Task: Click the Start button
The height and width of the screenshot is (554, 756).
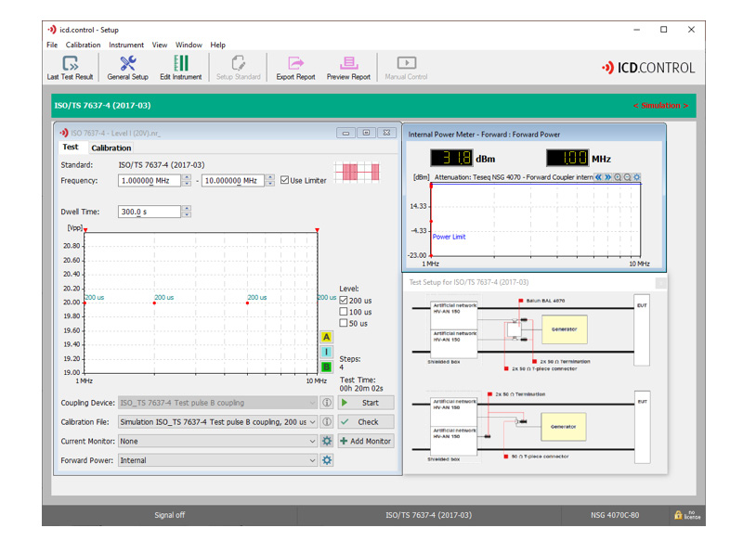Action: point(366,403)
